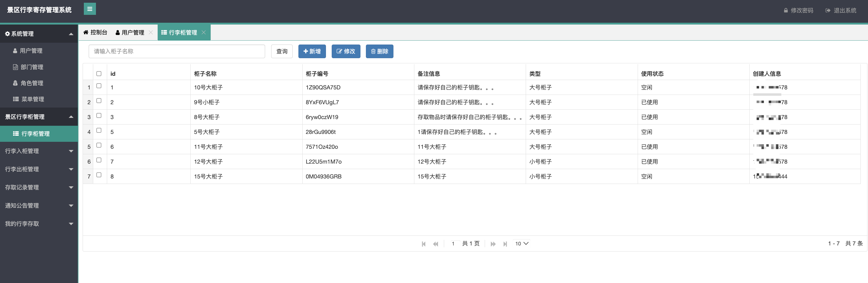The image size is (868, 283).
Task: Click the 景区行李寄存管理系统 title
Action: point(39,10)
